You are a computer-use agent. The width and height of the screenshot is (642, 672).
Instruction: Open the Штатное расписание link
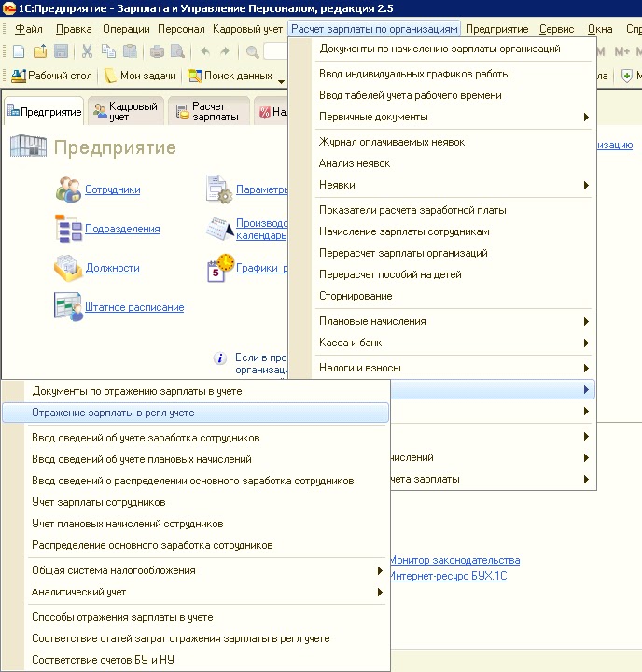point(134,307)
